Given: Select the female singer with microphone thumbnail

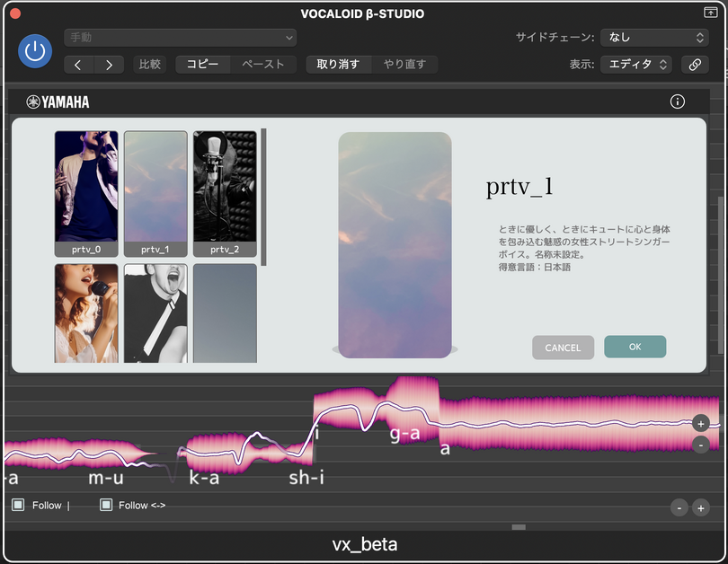Looking at the screenshot, I should pos(86,313).
